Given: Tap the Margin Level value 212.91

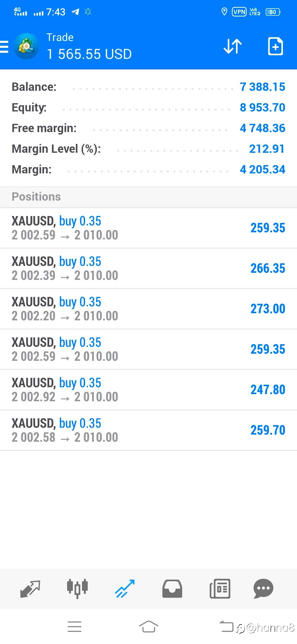Looking at the screenshot, I should click(x=267, y=149).
